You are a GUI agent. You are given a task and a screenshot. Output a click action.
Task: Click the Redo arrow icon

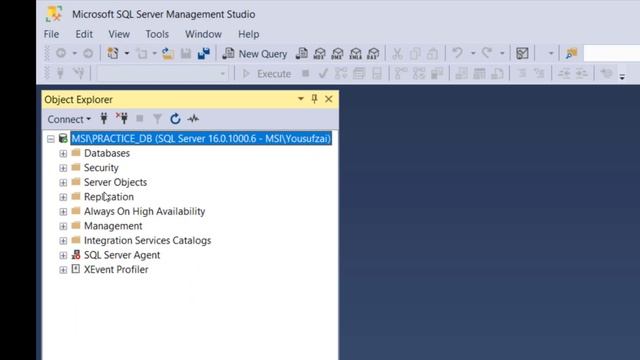coord(487,53)
